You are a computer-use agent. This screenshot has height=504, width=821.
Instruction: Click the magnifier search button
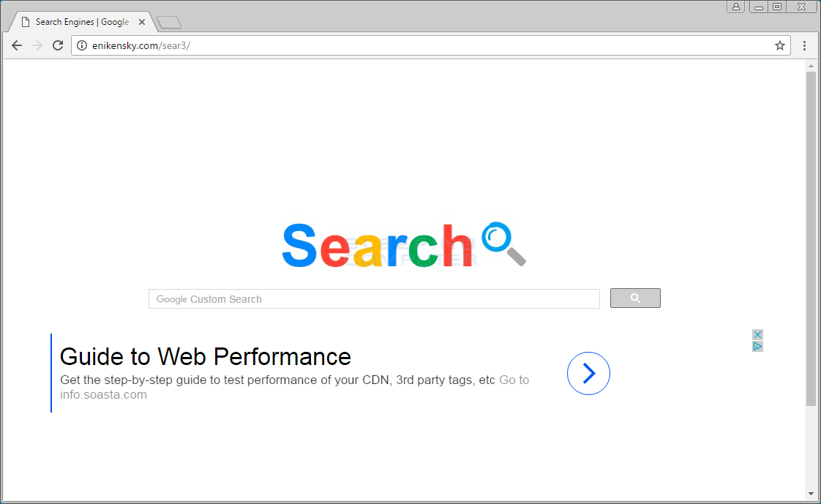tap(635, 298)
